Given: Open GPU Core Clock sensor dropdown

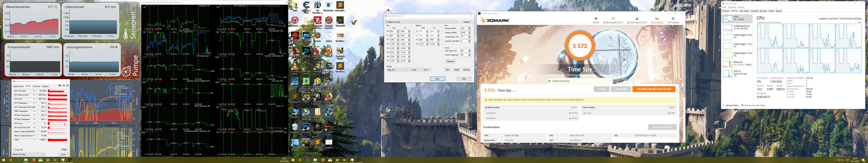Looking at the screenshot, I should coord(34,91).
